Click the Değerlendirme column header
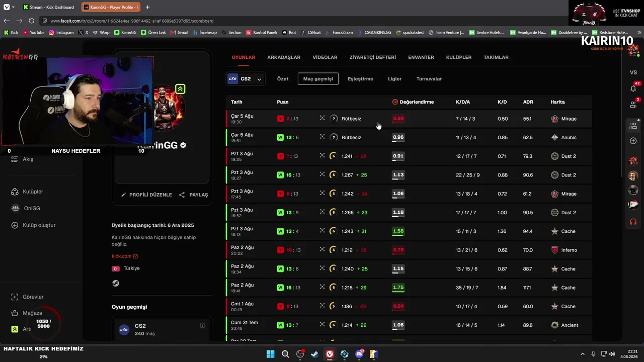Image resolution: width=644 pixels, height=362 pixels. pyautogui.click(x=413, y=102)
